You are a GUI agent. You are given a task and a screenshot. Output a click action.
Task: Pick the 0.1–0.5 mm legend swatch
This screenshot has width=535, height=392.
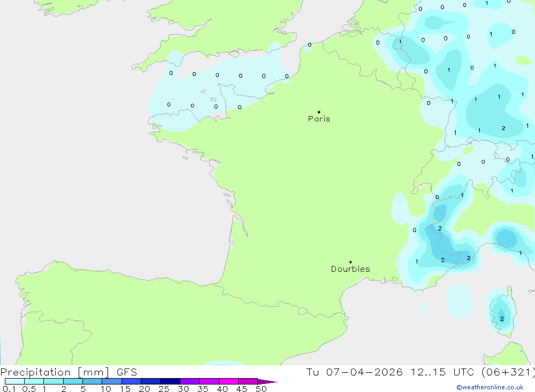point(14,381)
